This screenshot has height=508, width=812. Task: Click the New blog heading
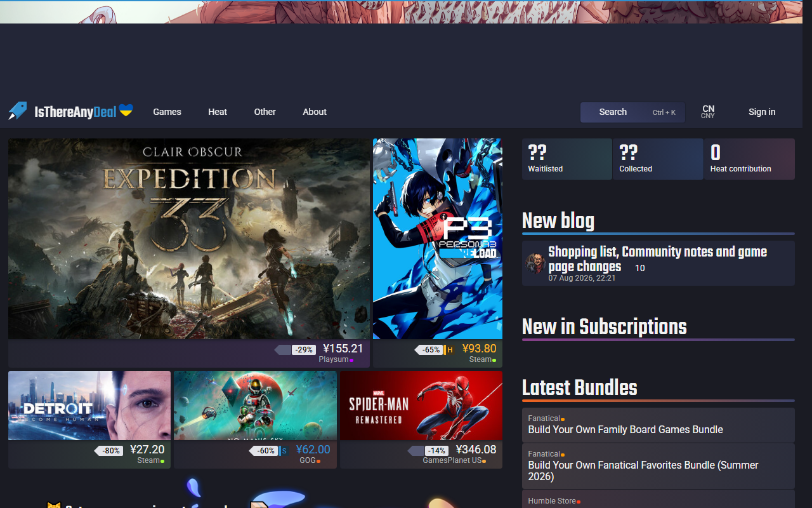click(558, 220)
